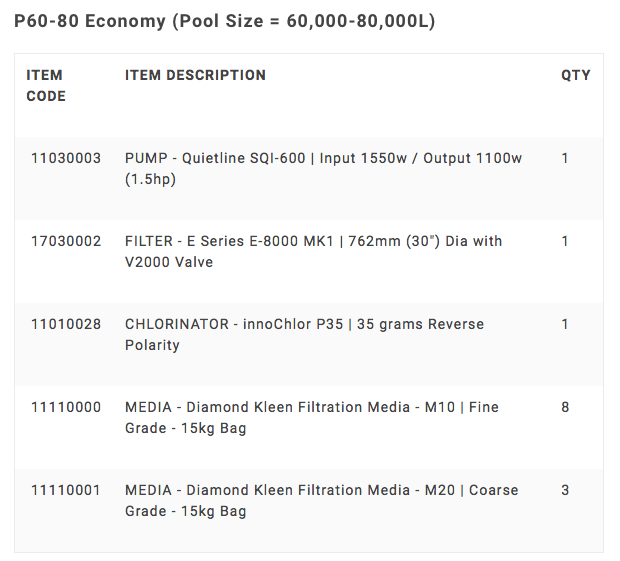Click the QTY column header
The image size is (620, 561).
(575, 75)
